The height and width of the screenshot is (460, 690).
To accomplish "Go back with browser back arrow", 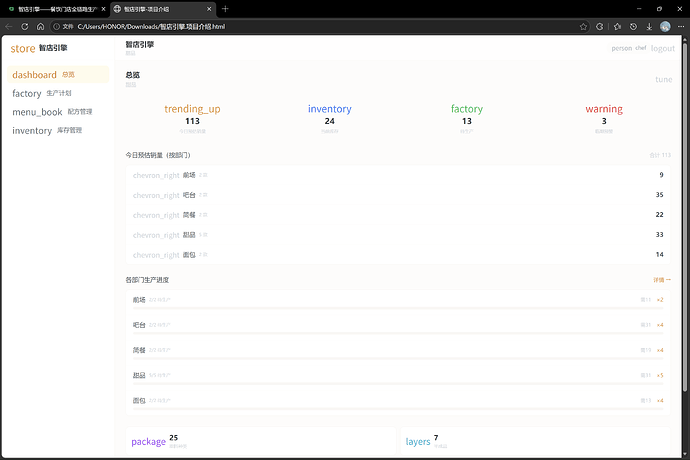I will (x=9, y=26).
